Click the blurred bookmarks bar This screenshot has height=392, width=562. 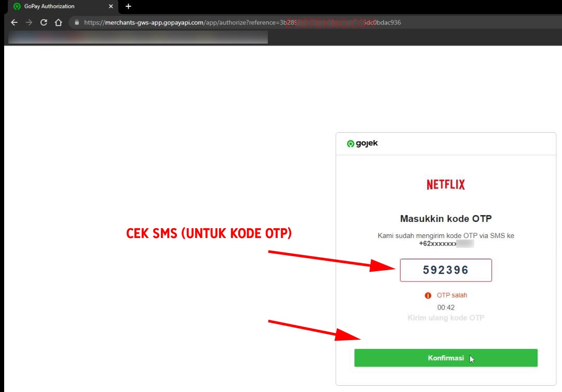[x=138, y=37]
